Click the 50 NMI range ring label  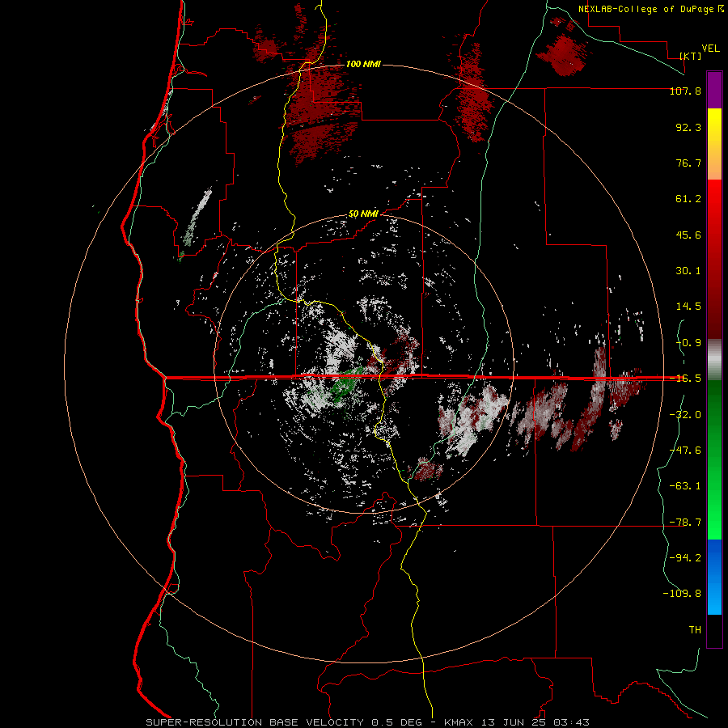[363, 214]
